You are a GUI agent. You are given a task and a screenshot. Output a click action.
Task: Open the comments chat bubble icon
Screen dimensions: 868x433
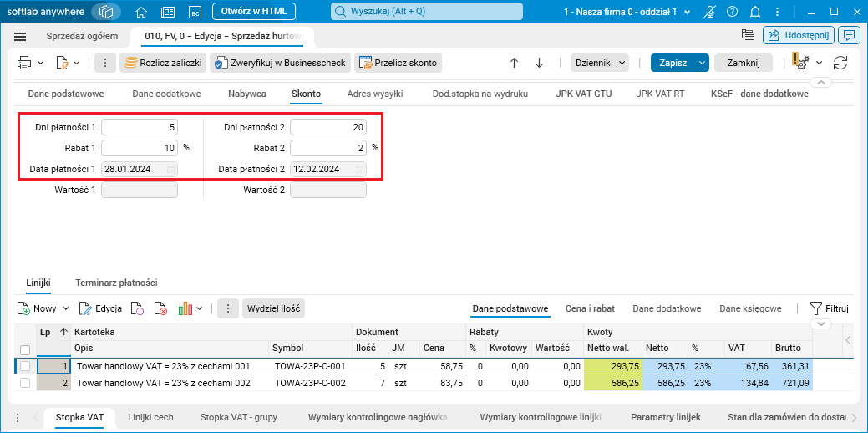[x=847, y=35]
